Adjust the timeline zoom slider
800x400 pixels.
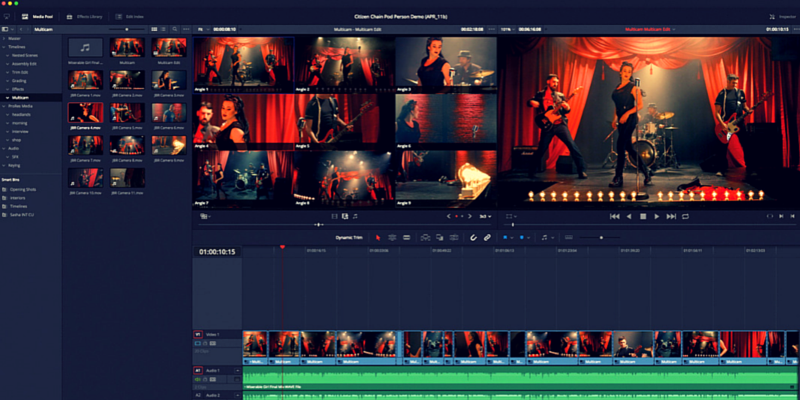tap(601, 237)
